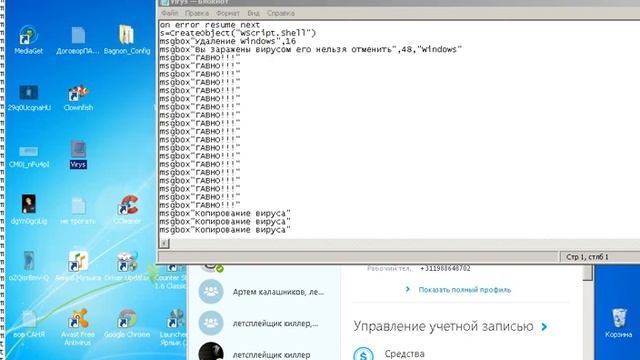Click the dark avatar of летсплейщик киллер

pyautogui.click(x=211, y=351)
